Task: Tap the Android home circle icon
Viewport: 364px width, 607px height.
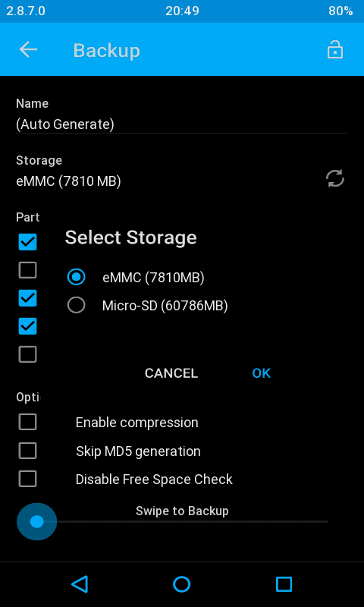Action: tap(182, 584)
